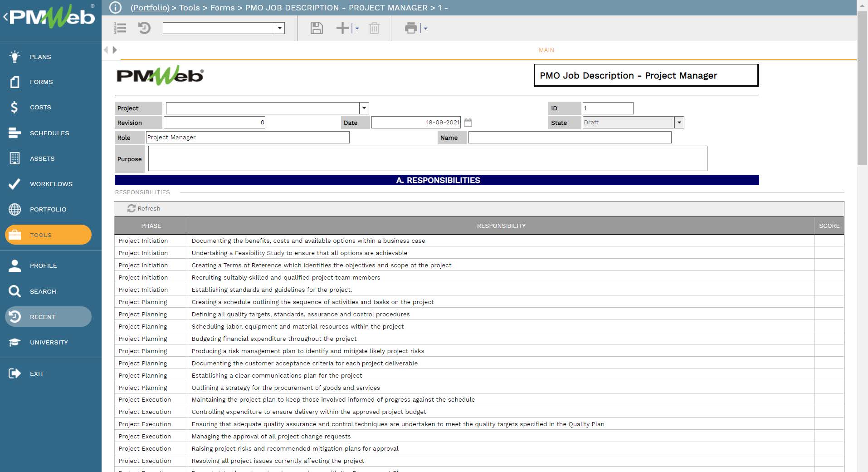Open the numbered list view icon
The image size is (868, 472).
pos(120,28)
